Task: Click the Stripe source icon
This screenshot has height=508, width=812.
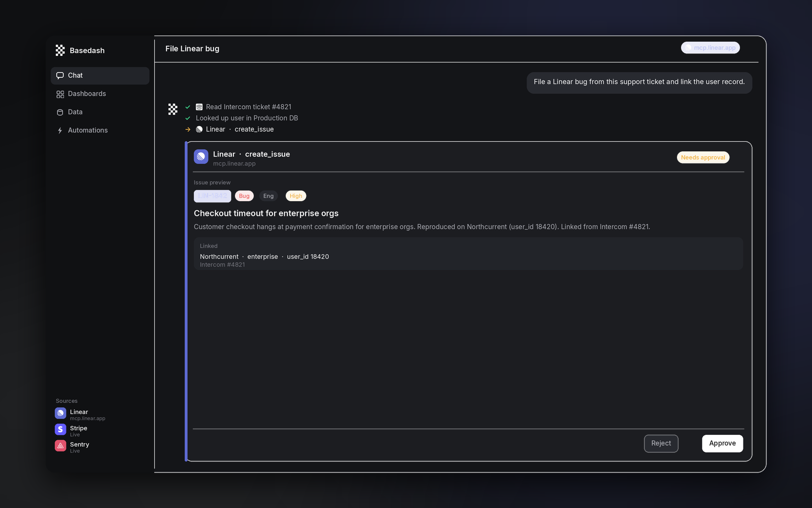Action: (60, 430)
